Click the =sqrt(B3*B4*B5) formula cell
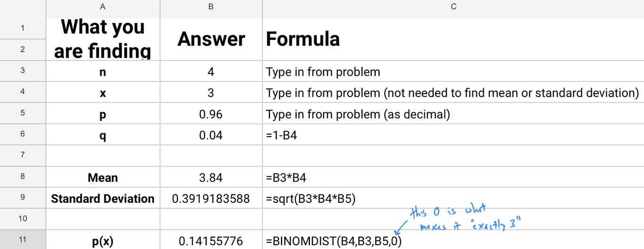 [x=311, y=199]
